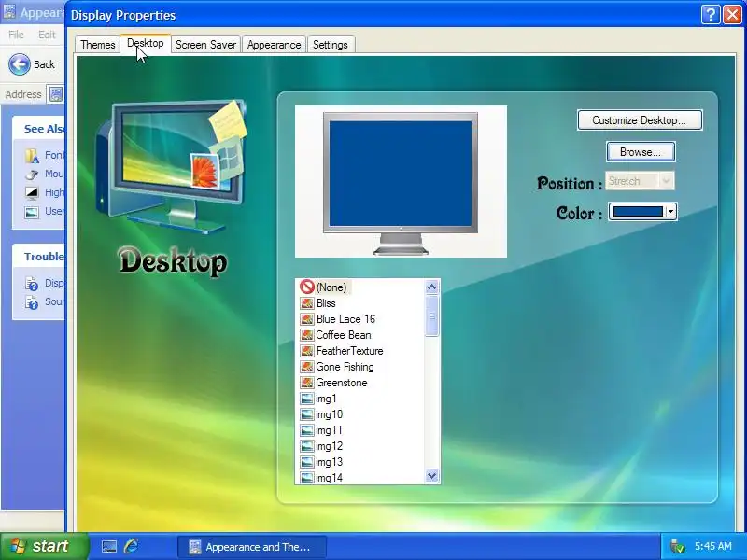Click the taskbar clock

[713, 546]
